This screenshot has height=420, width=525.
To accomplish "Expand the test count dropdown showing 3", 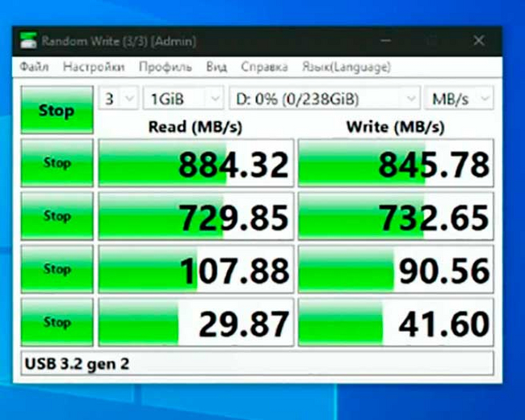I will pos(118,99).
